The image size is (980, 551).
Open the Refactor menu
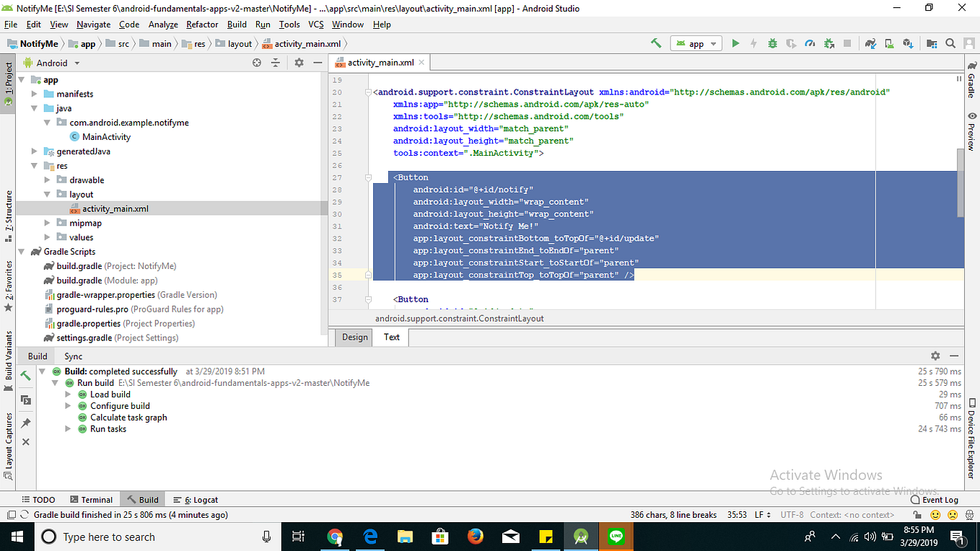201,24
